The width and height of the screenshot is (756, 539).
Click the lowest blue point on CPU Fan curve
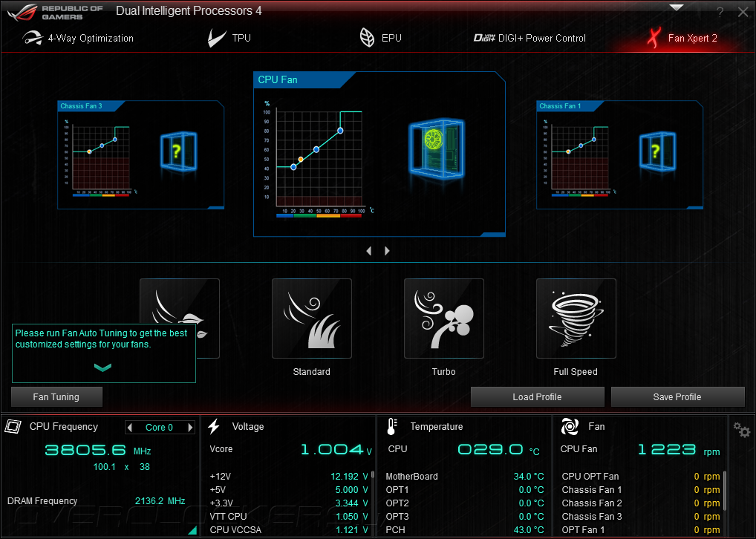pyautogui.click(x=293, y=167)
